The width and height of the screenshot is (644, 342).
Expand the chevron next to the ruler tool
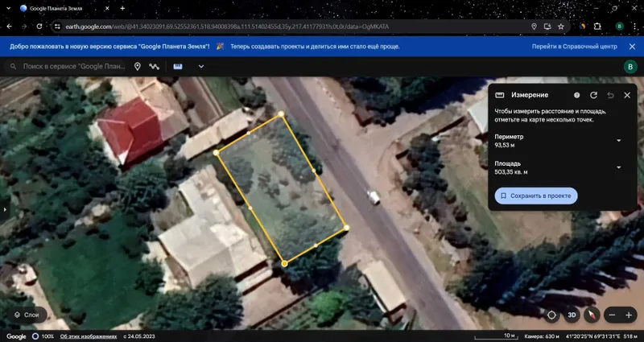click(201, 67)
